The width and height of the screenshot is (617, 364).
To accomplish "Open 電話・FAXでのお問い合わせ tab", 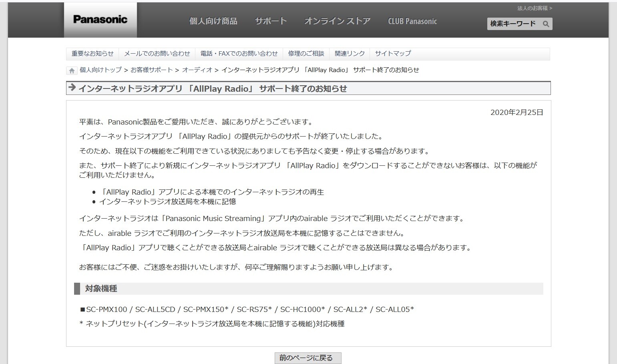I will (239, 54).
